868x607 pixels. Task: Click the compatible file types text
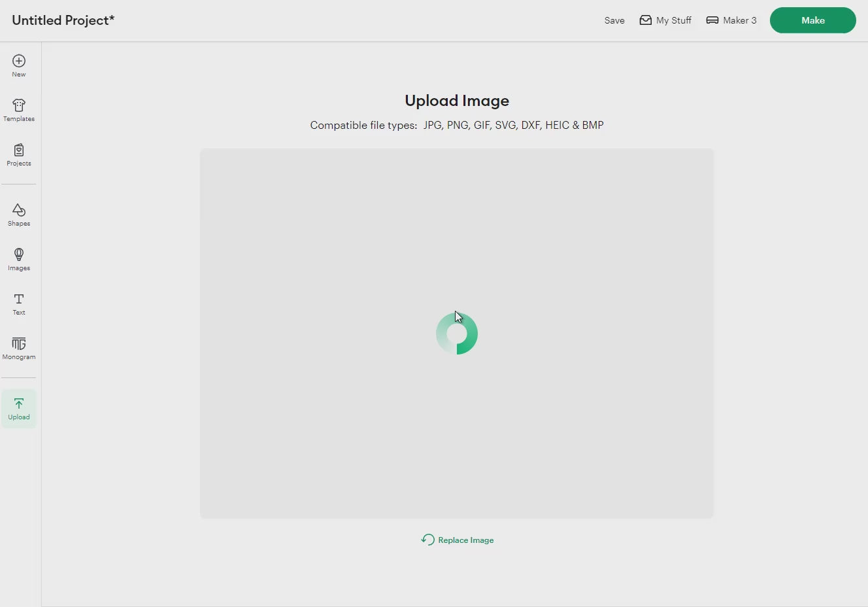click(x=457, y=125)
